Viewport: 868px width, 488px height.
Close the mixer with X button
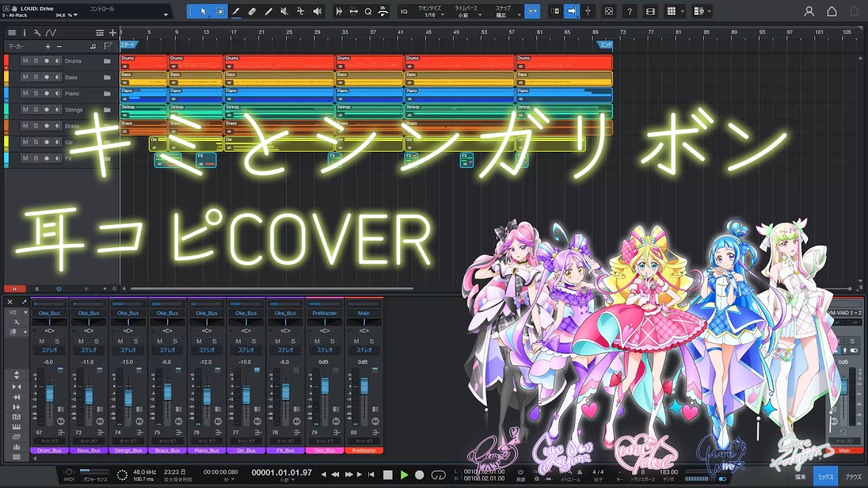(x=10, y=302)
